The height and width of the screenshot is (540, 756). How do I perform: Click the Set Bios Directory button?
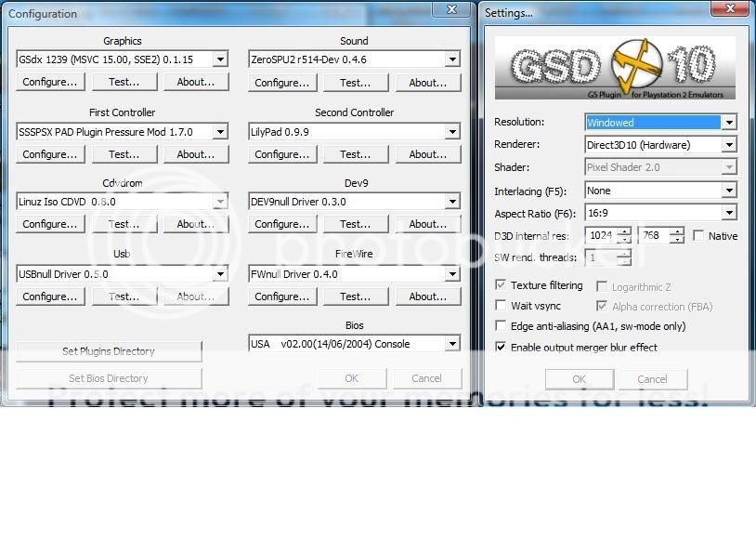(x=109, y=378)
